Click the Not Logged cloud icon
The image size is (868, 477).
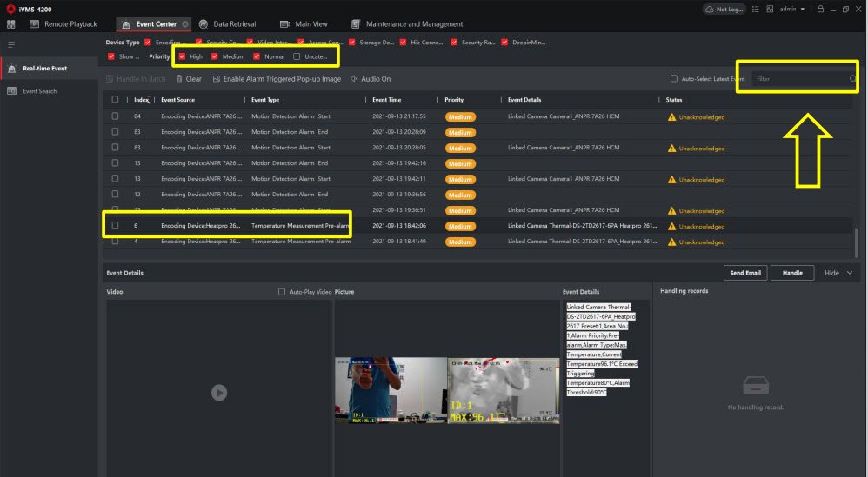click(711, 9)
